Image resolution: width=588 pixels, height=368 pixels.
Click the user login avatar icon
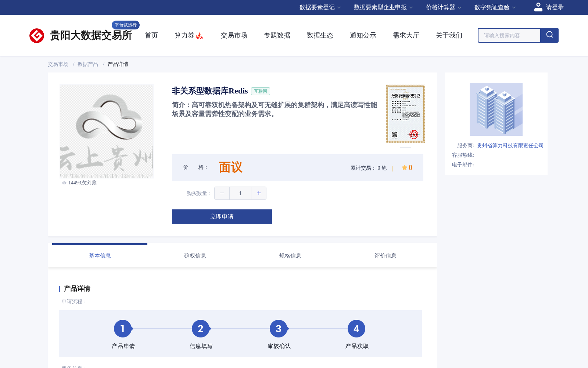(538, 7)
